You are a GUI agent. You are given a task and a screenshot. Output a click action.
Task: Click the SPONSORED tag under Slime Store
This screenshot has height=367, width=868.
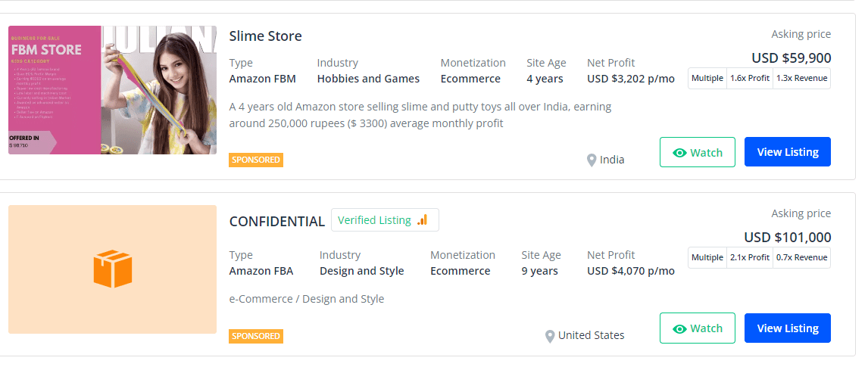pyautogui.click(x=256, y=160)
